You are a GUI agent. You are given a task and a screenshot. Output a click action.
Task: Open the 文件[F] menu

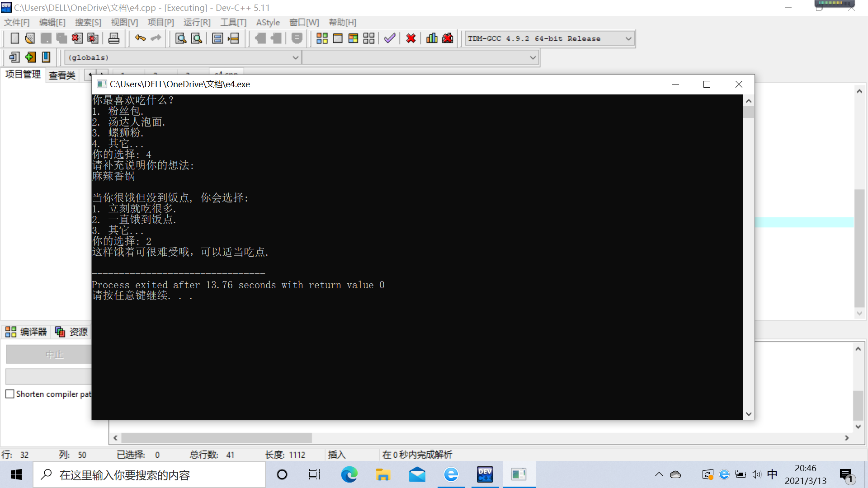pyautogui.click(x=17, y=23)
